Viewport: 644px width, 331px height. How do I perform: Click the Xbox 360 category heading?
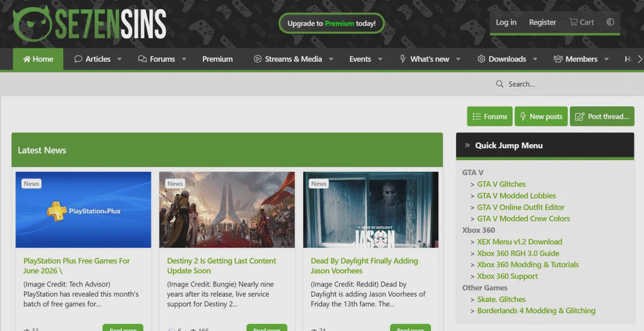479,231
